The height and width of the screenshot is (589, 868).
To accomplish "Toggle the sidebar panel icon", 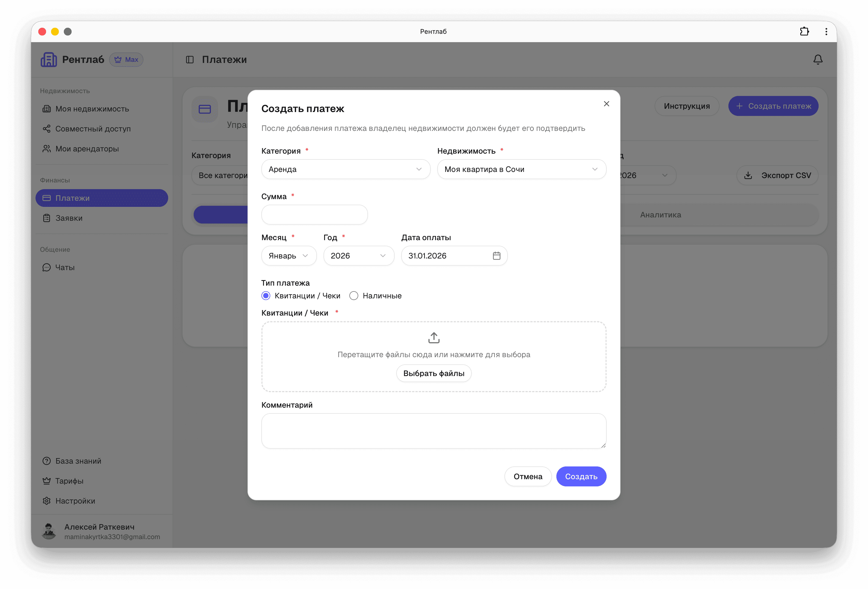I will click(190, 60).
